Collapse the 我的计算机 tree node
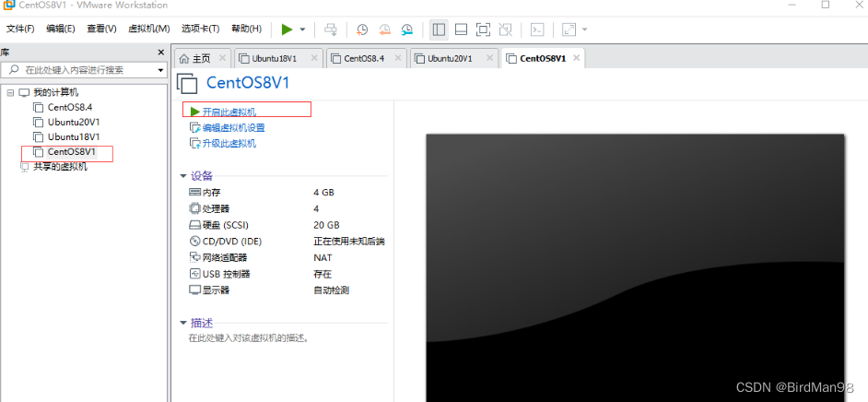The image size is (868, 402). click(10, 92)
